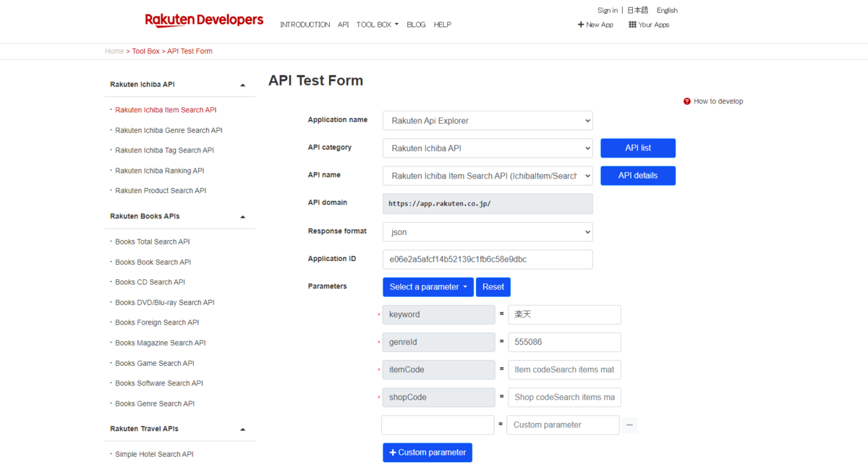
Task: Click the New App link
Action: point(600,25)
